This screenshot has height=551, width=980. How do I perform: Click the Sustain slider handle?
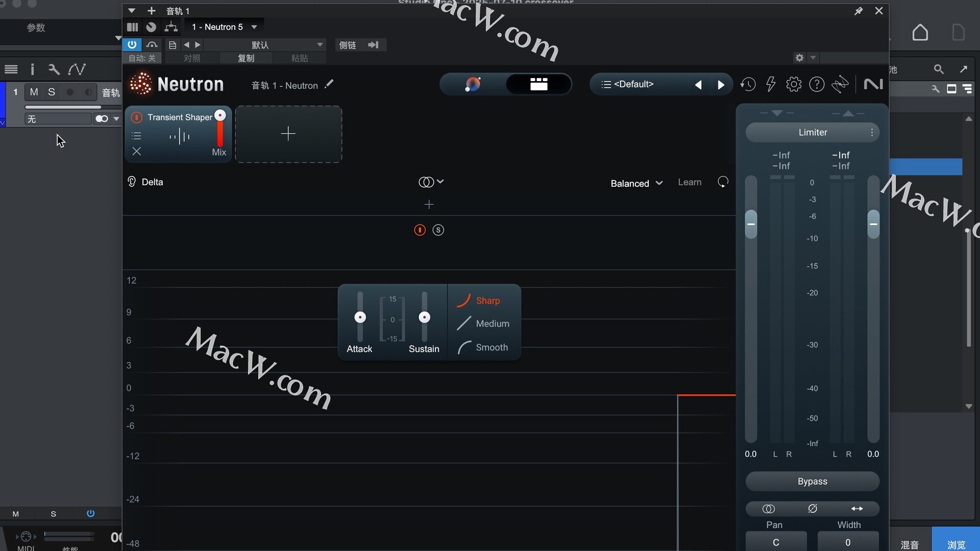(x=424, y=317)
